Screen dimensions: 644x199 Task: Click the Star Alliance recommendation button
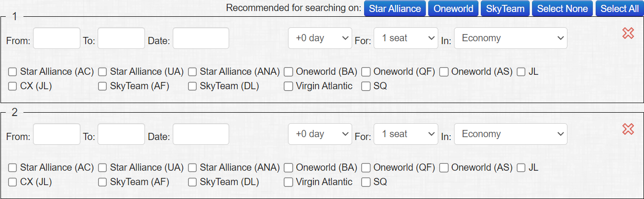(395, 9)
